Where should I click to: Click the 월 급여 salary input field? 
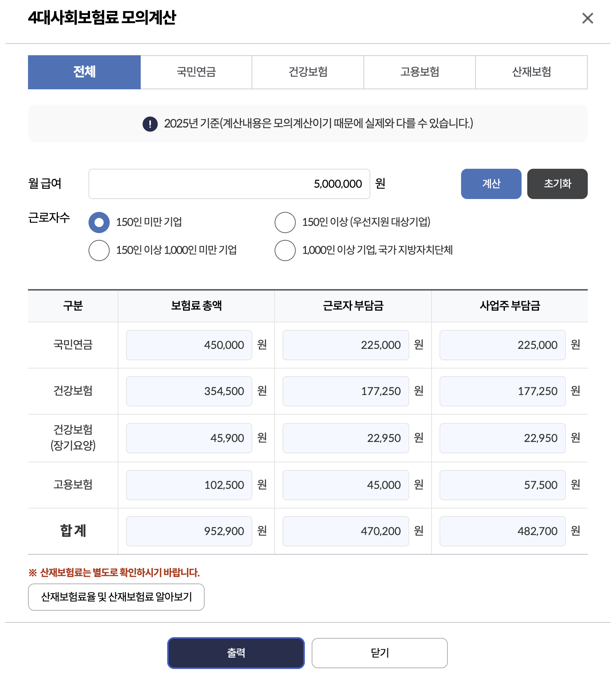coord(229,184)
